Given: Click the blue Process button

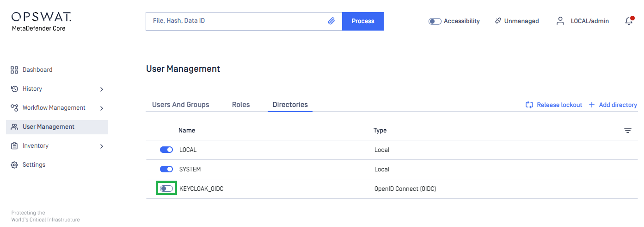Looking at the screenshot, I should point(362,21).
